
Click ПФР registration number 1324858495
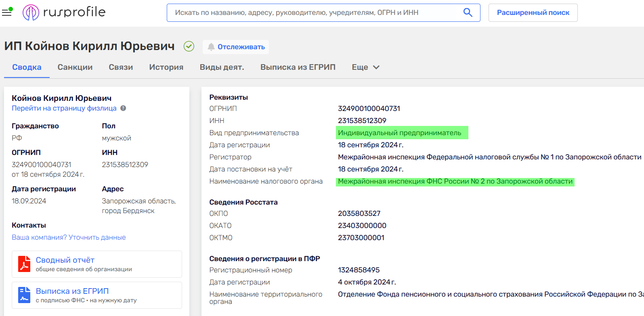[359, 270]
